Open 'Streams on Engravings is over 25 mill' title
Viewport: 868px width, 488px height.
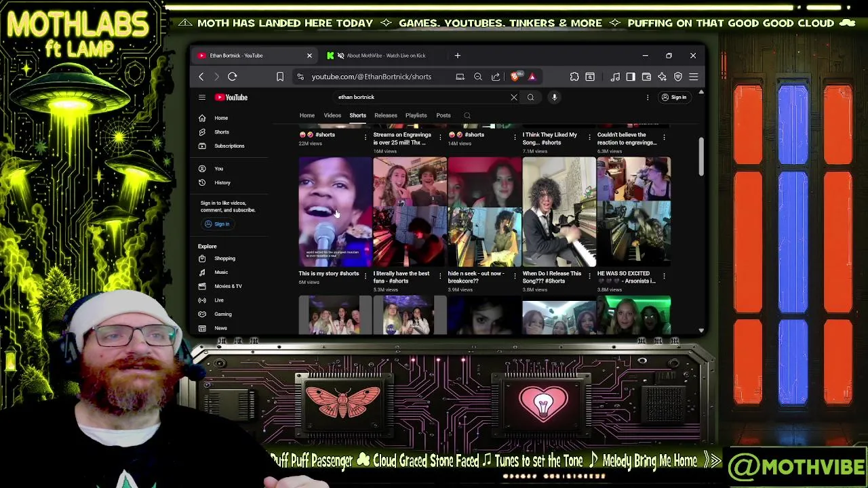(402, 138)
